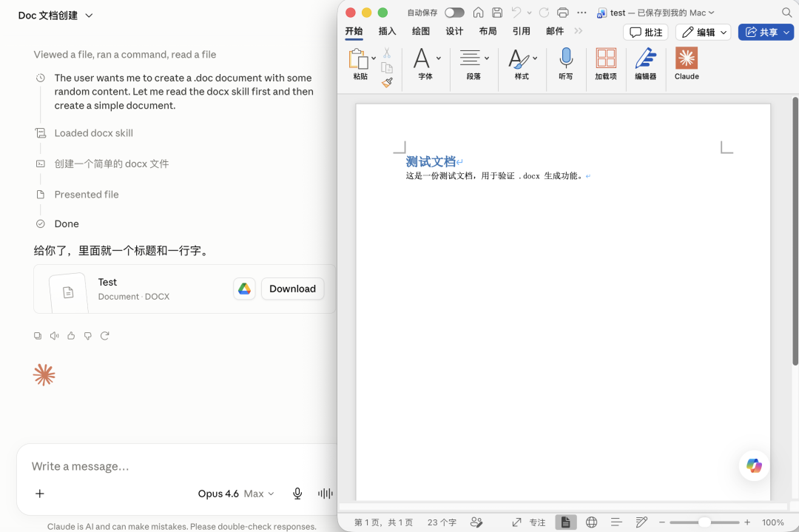The width and height of the screenshot is (799, 532).
Task: Launch the Claude add-in in Word ribbon
Action: (x=687, y=63)
